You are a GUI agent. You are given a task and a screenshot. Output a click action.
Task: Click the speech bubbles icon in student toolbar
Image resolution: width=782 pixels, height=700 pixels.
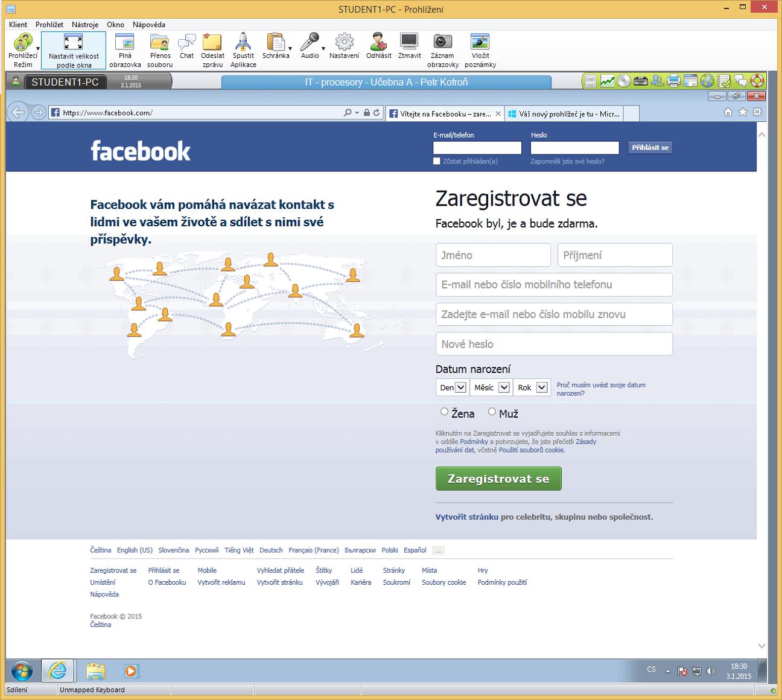pyautogui.click(x=740, y=80)
